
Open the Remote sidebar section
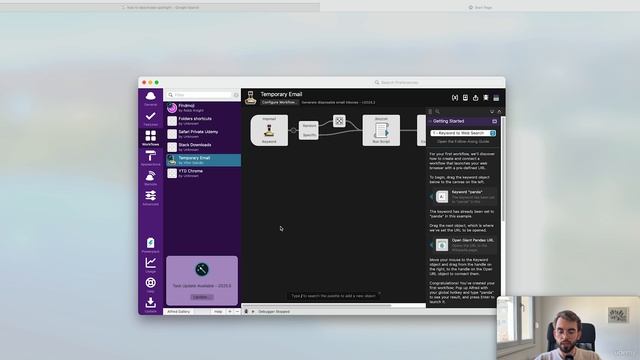coord(151,178)
